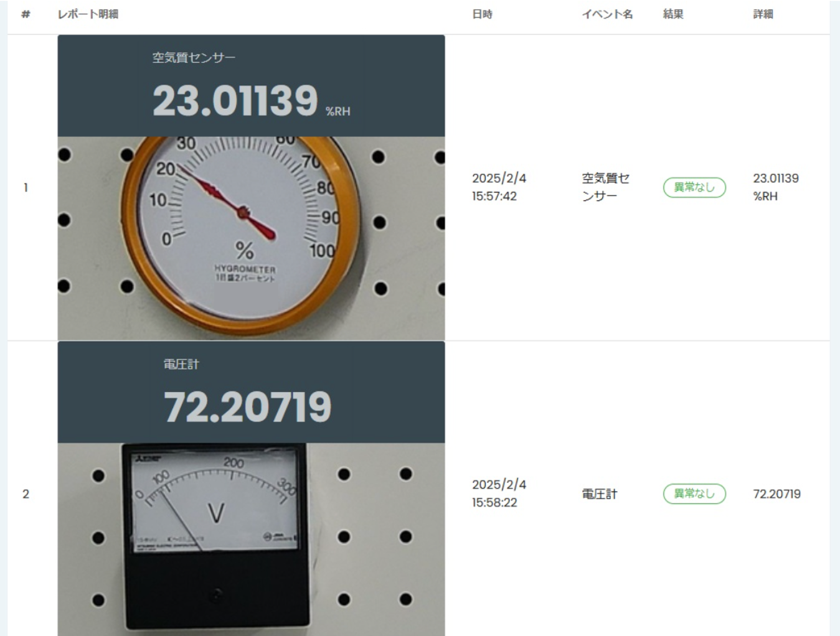Click the 72.20719 detail value cell
The image size is (840, 636).
(776, 494)
